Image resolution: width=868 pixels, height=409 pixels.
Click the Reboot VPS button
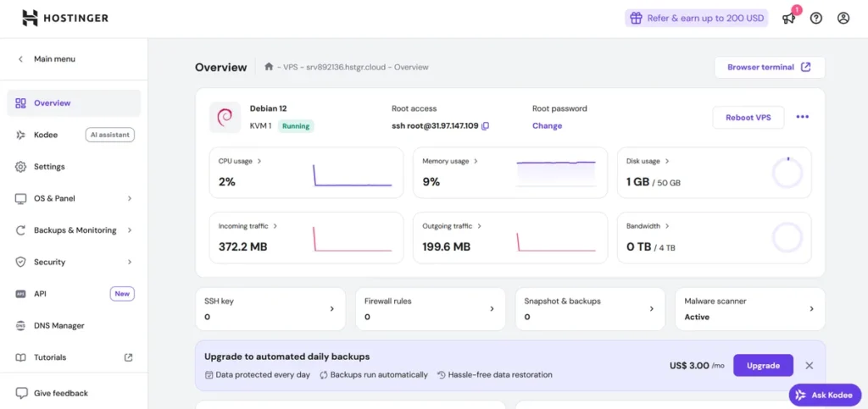click(748, 117)
